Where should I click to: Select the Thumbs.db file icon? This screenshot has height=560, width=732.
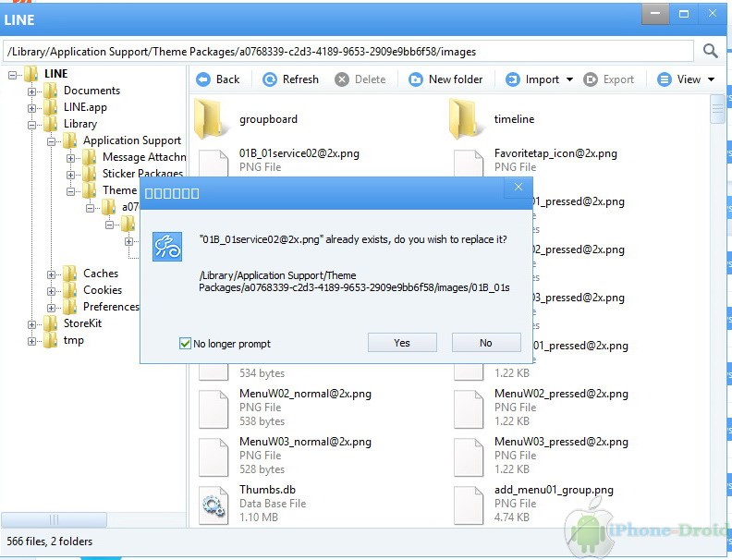tap(213, 505)
